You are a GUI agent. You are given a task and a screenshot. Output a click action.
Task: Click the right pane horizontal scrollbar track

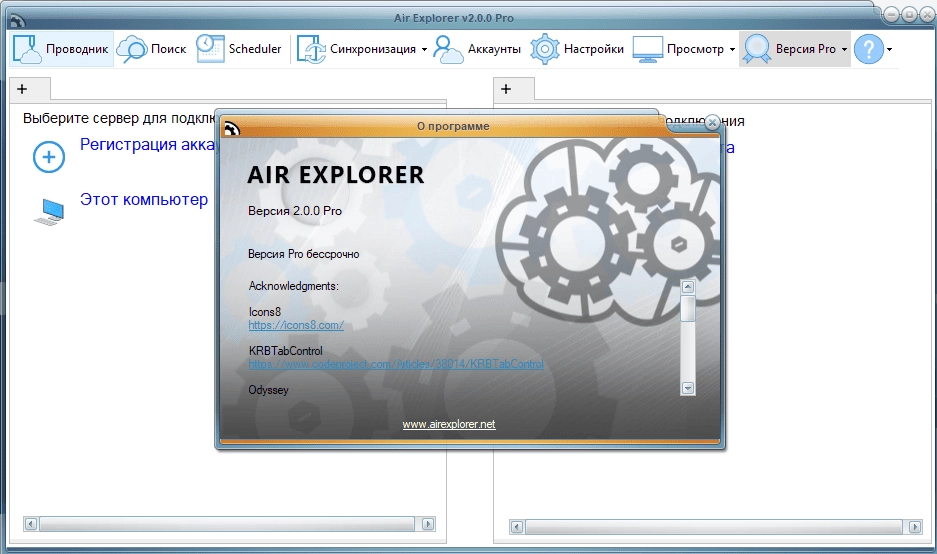pyautogui.click(x=714, y=527)
